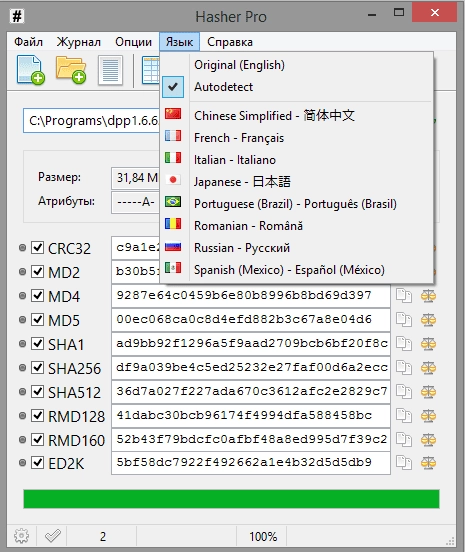Click the SHA256 hash value field
This screenshot has height=552, width=465.
(251, 368)
